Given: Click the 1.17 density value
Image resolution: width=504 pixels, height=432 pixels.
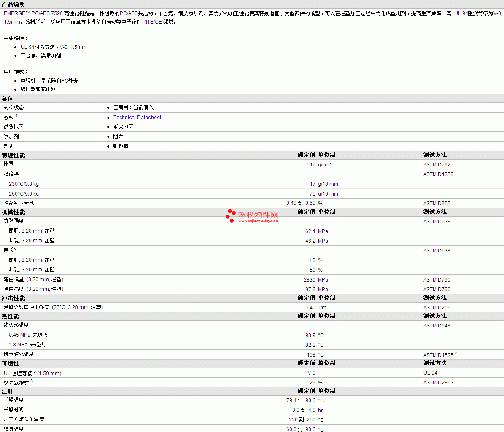Looking at the screenshot, I should (x=310, y=165).
